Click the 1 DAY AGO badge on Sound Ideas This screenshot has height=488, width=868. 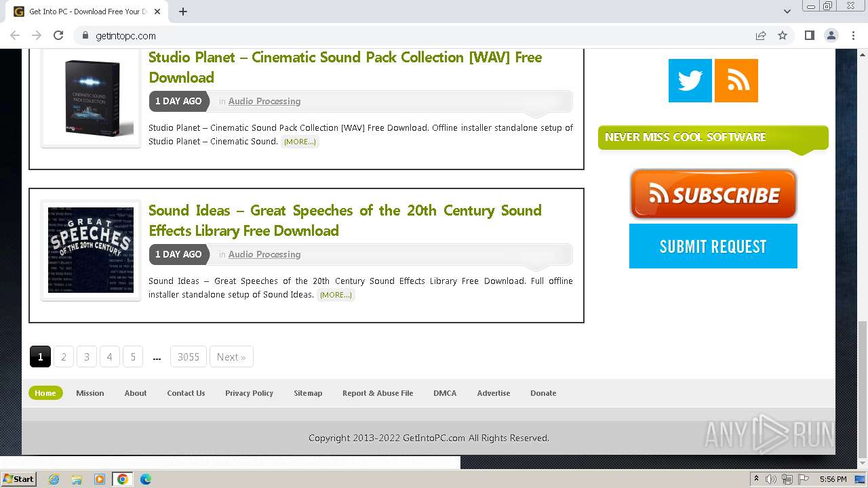pyautogui.click(x=178, y=254)
